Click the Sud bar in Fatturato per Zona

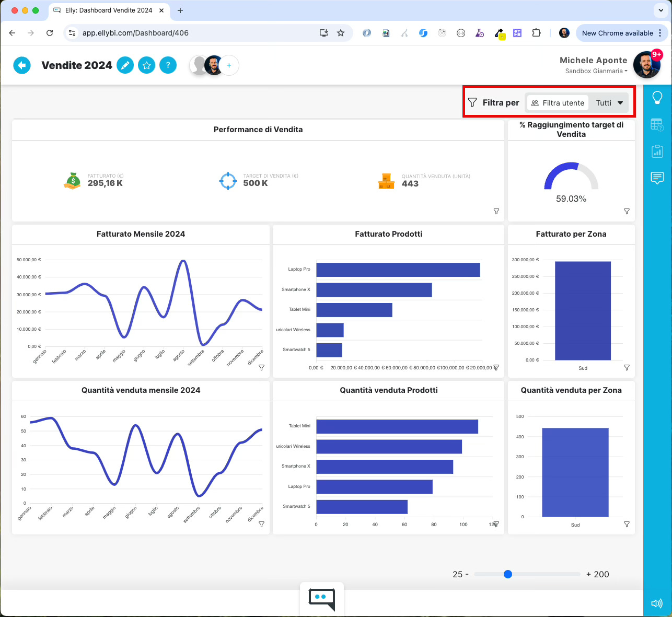583,311
